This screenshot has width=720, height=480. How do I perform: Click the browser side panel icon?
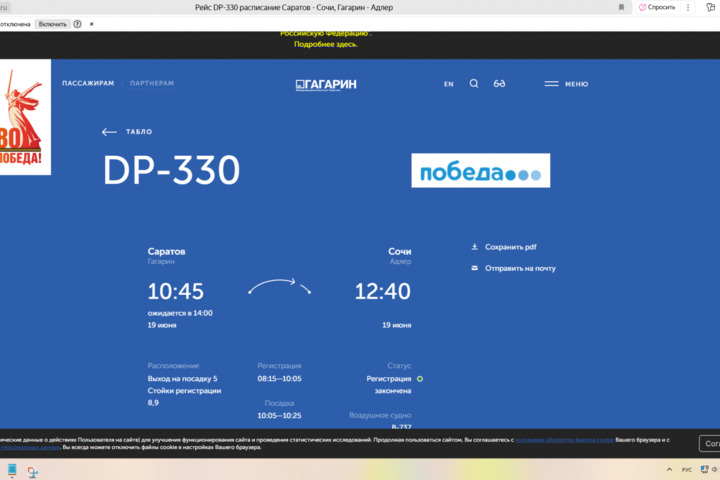[x=710, y=7]
